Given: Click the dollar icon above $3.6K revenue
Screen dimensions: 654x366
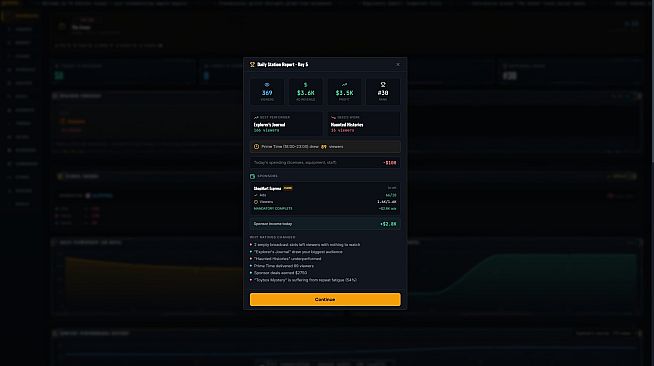Looking at the screenshot, I should (x=305, y=85).
